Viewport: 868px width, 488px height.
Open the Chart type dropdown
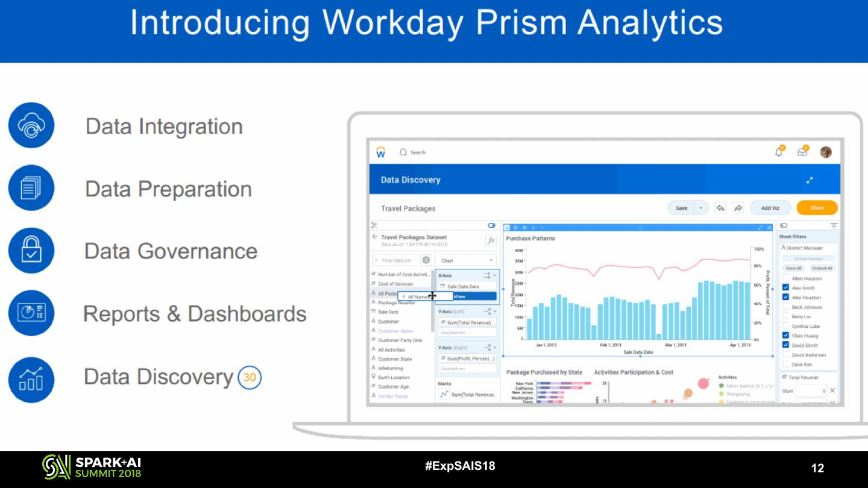click(x=467, y=261)
